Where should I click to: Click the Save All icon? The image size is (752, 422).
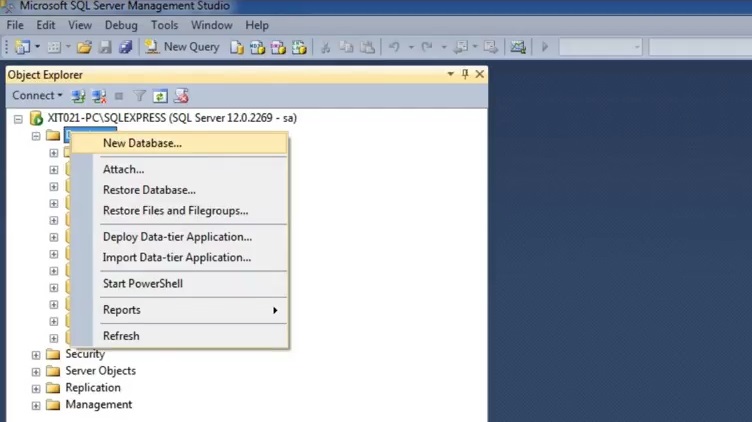click(126, 47)
